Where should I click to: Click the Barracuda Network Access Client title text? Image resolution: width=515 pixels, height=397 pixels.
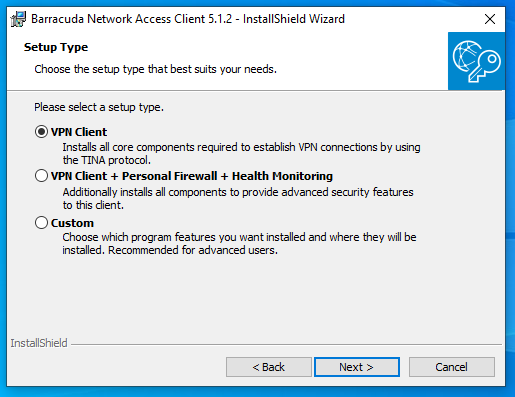[x=188, y=19]
